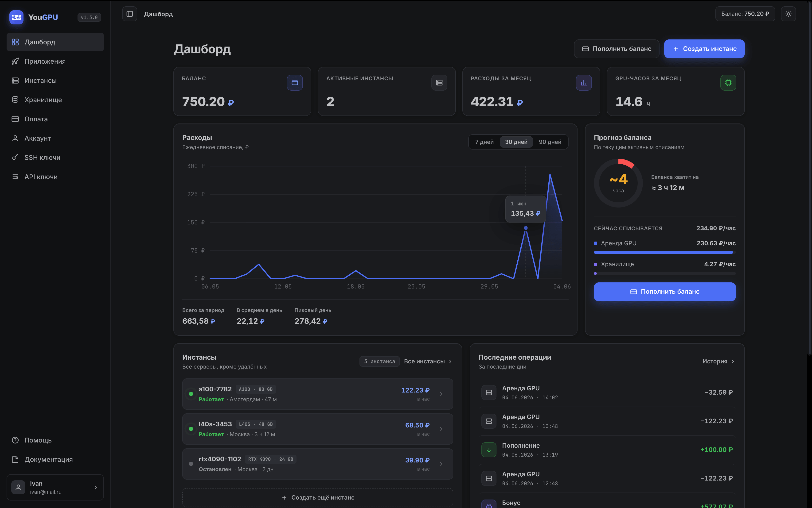Click the chart icon in the Расходы за месяц card
The height and width of the screenshot is (508, 812).
[x=584, y=83]
